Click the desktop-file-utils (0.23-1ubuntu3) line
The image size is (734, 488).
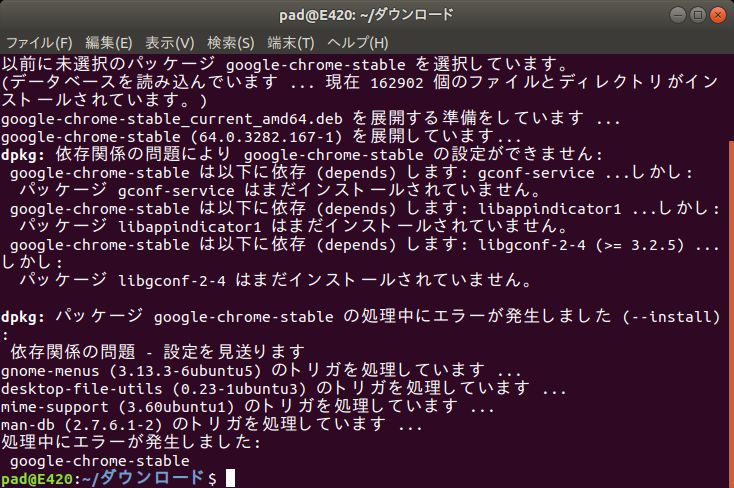284,389
